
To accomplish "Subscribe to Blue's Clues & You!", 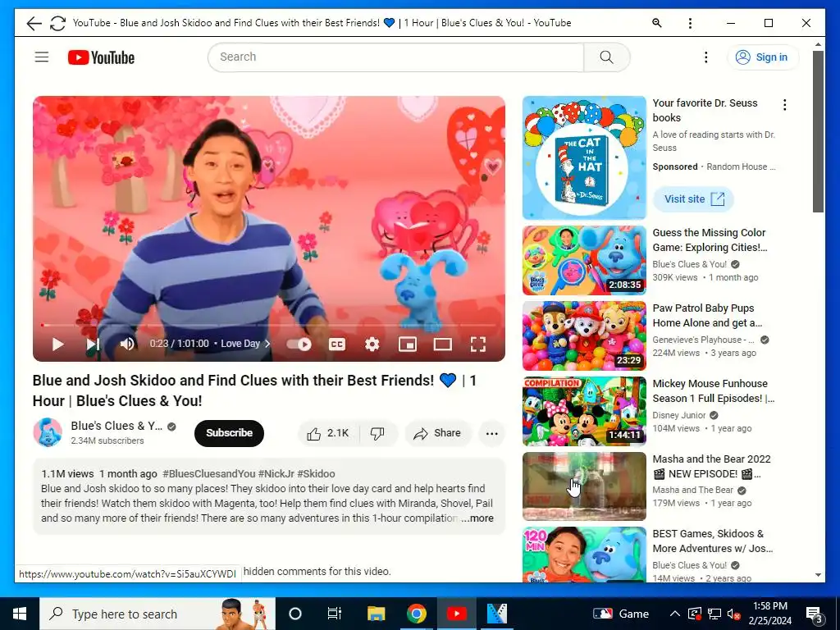I will pos(230,433).
